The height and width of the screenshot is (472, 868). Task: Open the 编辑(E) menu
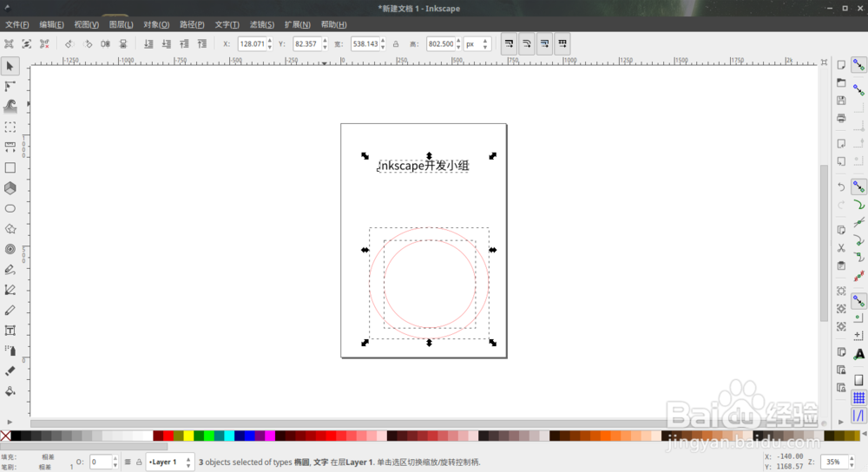click(51, 24)
